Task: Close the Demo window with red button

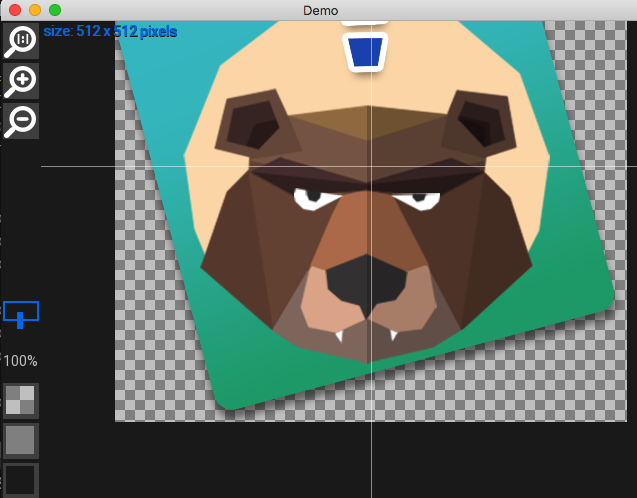Action: tap(14, 10)
